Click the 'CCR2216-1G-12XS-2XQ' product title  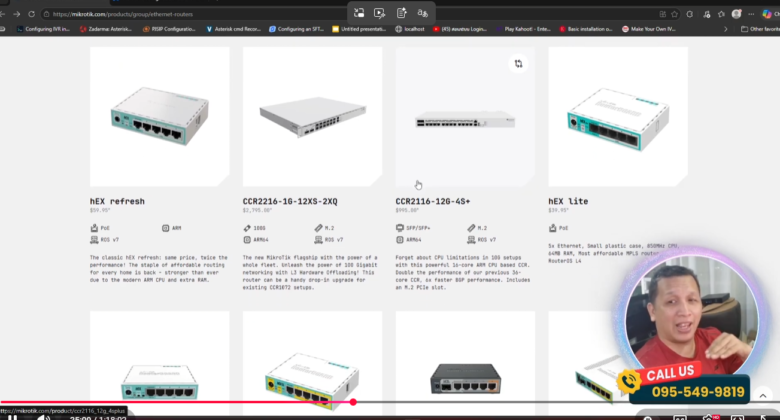290,201
